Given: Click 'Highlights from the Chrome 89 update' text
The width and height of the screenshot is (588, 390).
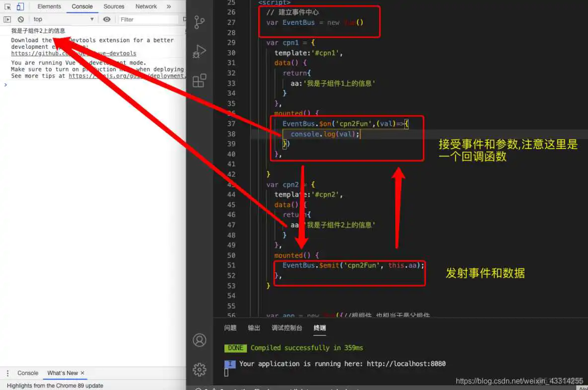Looking at the screenshot, I should pos(55,386).
